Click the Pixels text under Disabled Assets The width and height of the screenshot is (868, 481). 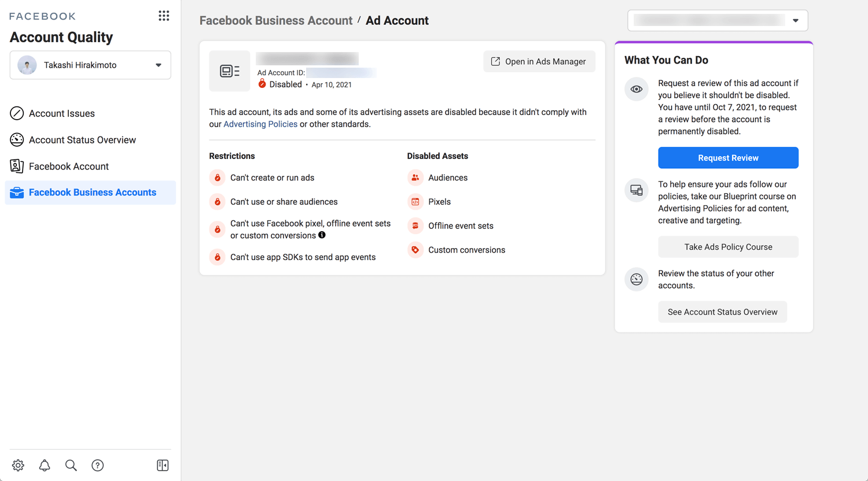coord(439,202)
